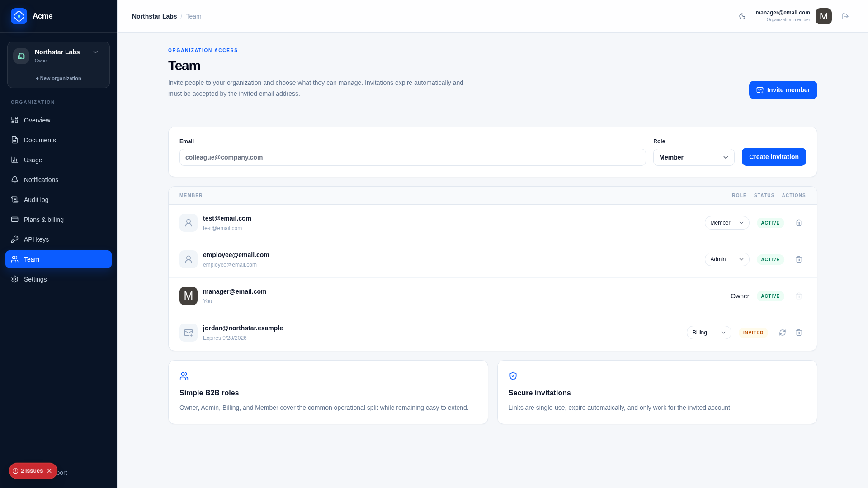Click employee@email.com member avatar
The width and height of the screenshot is (868, 488).
pos(189,259)
